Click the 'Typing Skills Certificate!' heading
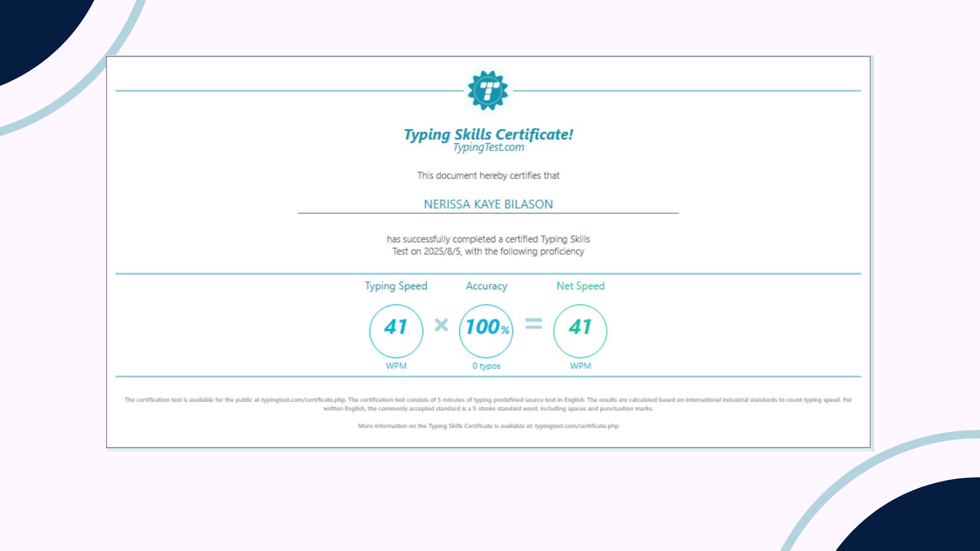 [488, 135]
